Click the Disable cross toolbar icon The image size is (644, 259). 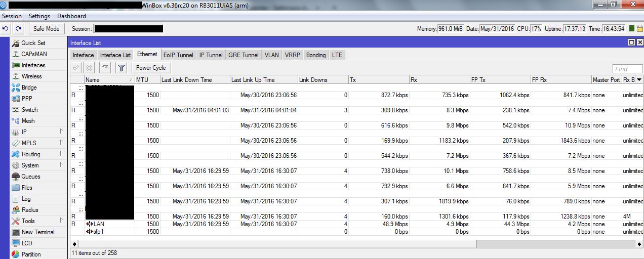pos(89,67)
